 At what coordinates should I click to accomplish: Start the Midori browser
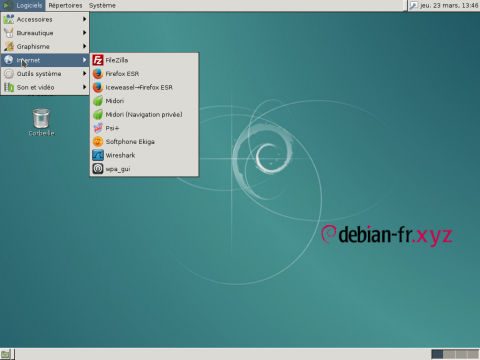[x=144, y=101]
